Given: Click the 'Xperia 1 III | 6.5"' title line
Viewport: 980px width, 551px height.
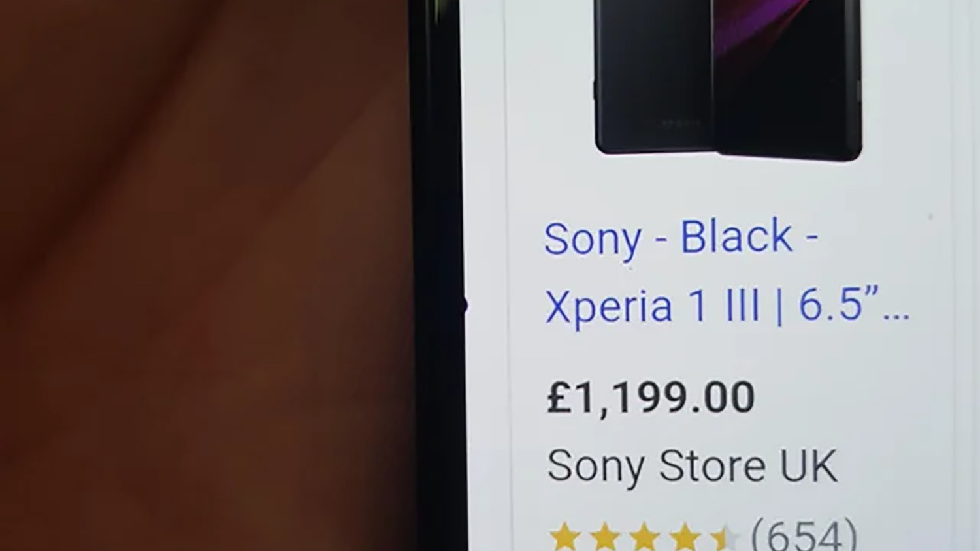Looking at the screenshot, I should pos(713,305).
